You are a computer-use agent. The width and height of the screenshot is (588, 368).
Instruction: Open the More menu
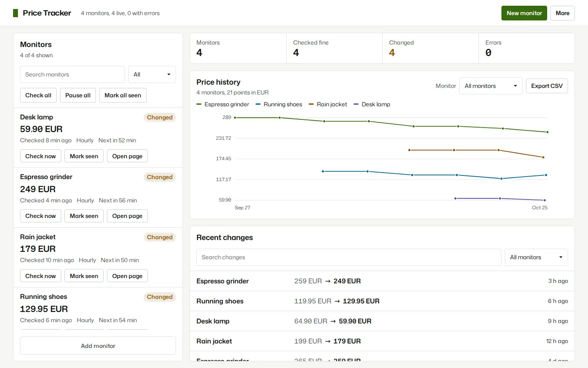point(562,13)
